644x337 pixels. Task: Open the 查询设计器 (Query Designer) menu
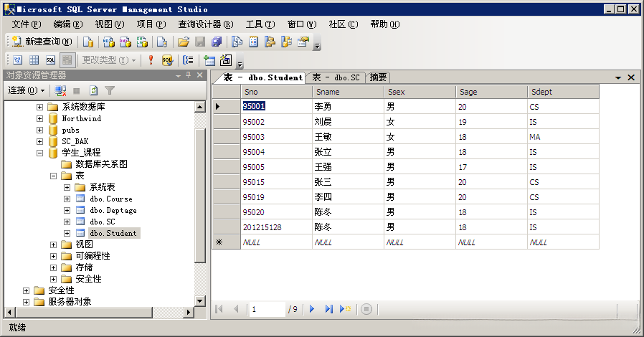(x=205, y=24)
